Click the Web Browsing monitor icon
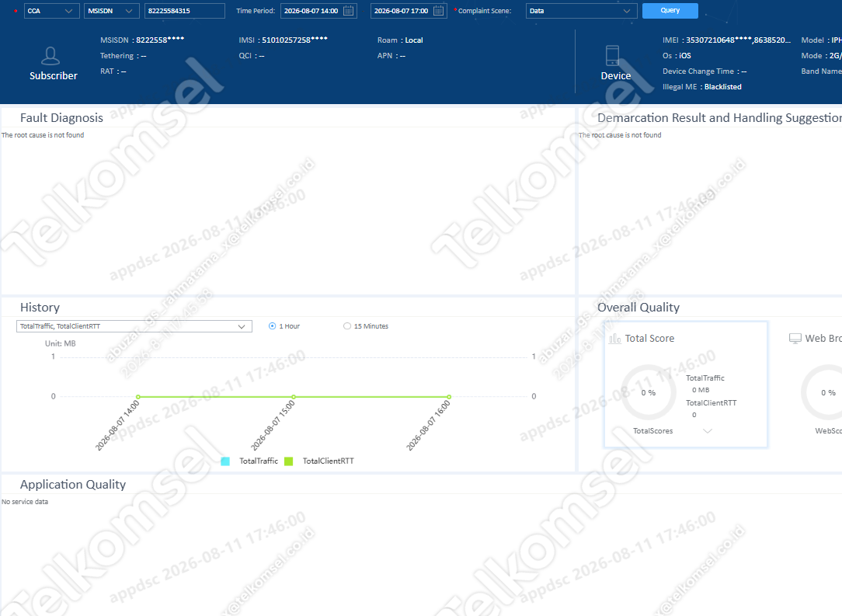 pyautogui.click(x=795, y=339)
